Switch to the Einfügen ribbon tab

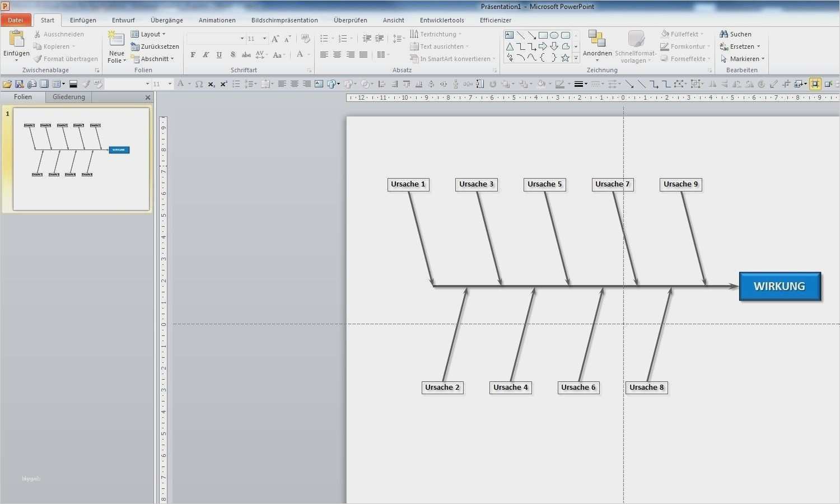coord(83,20)
